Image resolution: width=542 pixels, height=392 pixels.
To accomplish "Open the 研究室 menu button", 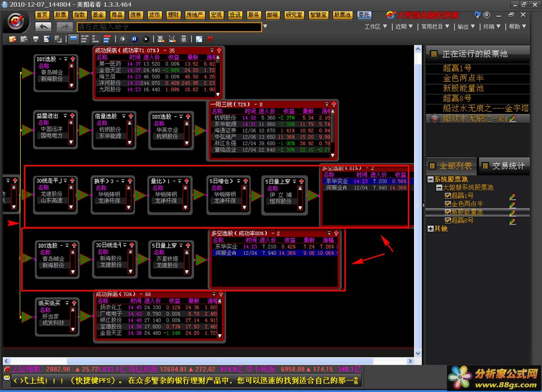I will click(x=294, y=15).
